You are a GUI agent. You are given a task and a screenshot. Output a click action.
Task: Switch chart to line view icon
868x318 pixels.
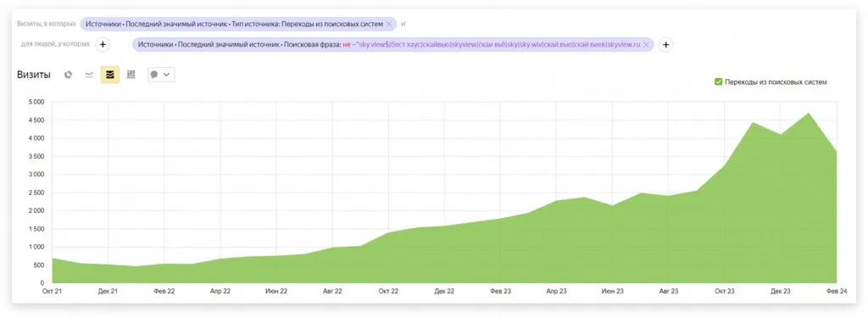pyautogui.click(x=89, y=75)
